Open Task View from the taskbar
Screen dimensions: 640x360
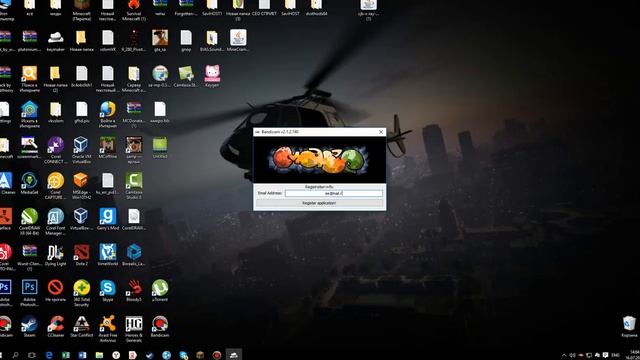32,355
